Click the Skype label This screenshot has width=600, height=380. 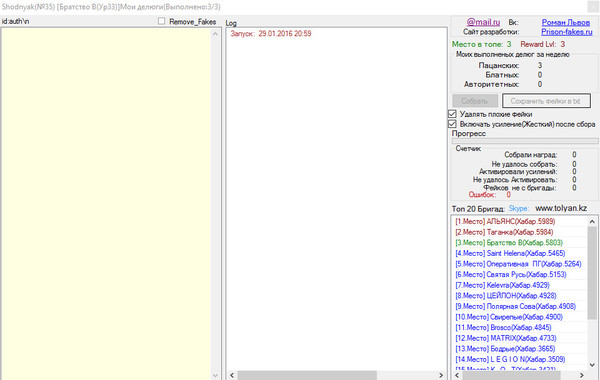519,209
